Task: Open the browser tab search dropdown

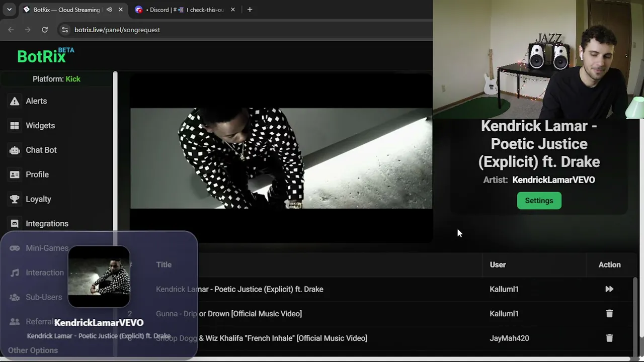Action: (x=9, y=10)
